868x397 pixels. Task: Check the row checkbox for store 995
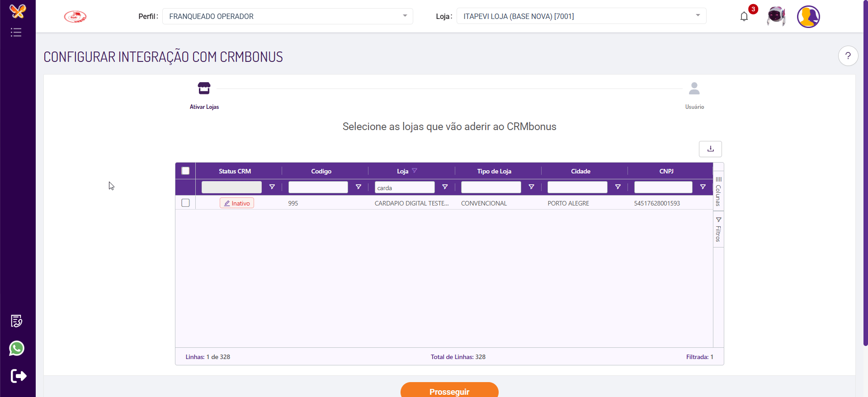(185, 203)
